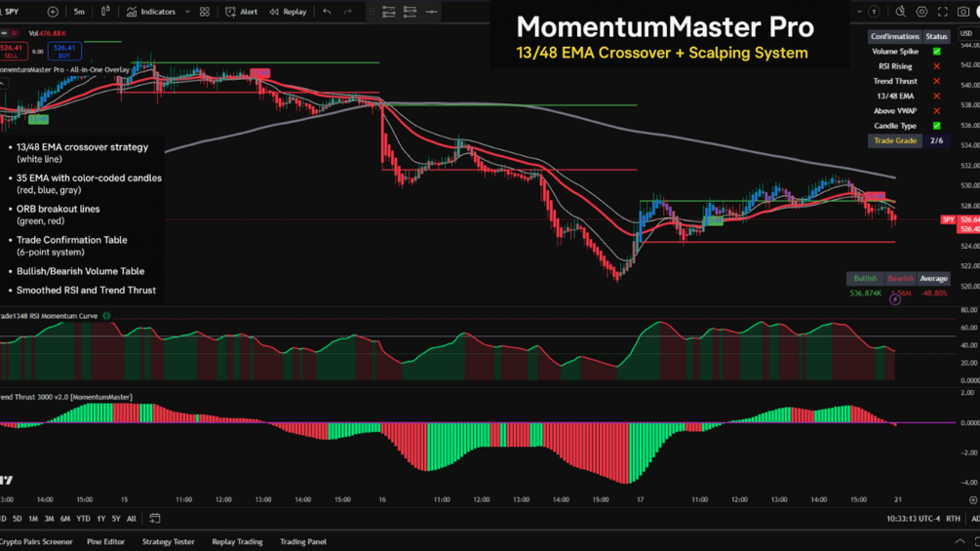The width and height of the screenshot is (980, 551).
Task: Open the SPY symbol search
Action: pos(13,12)
